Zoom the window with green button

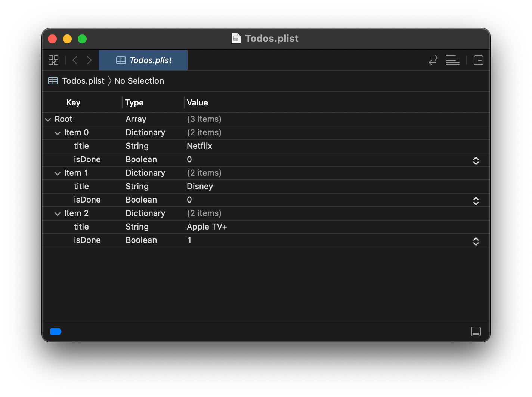(x=82, y=39)
